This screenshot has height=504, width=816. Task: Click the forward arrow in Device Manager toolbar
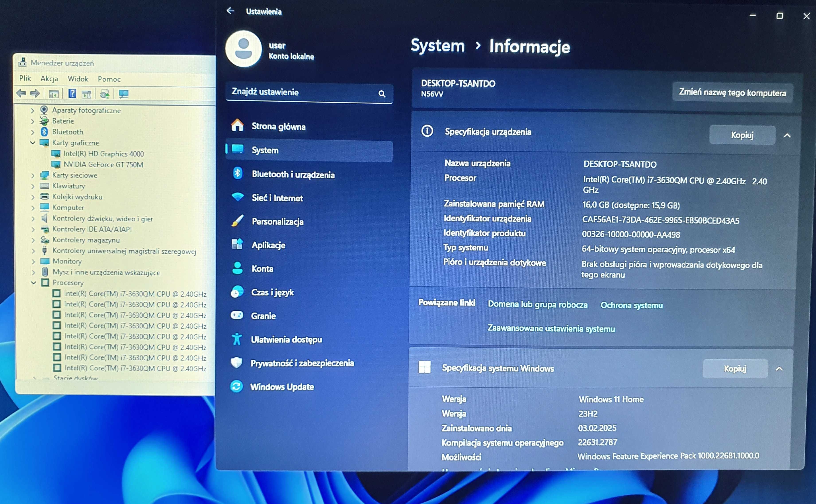(x=35, y=93)
